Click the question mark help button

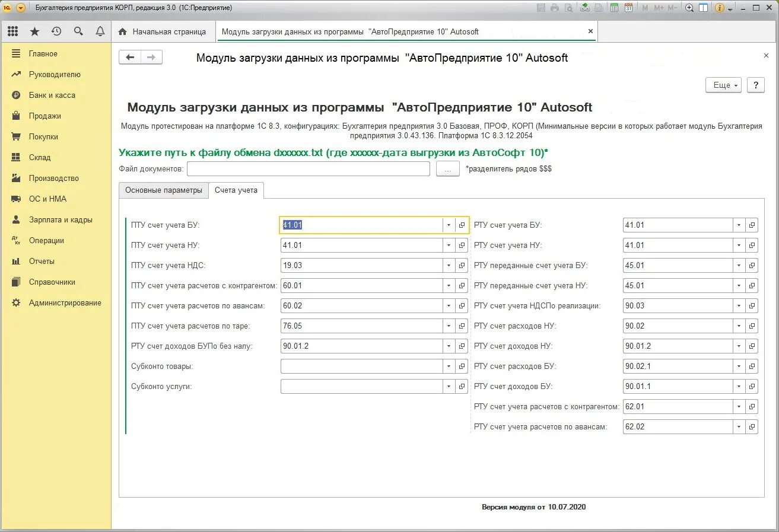tap(755, 85)
